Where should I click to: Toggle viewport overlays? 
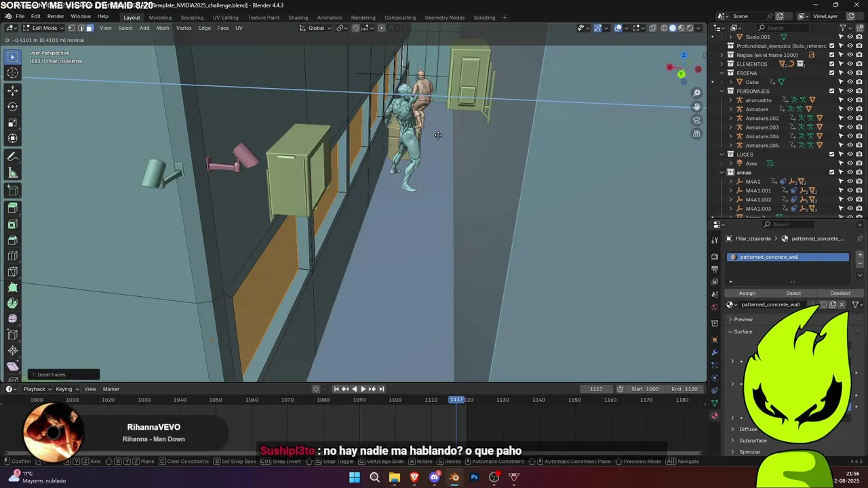(x=618, y=28)
